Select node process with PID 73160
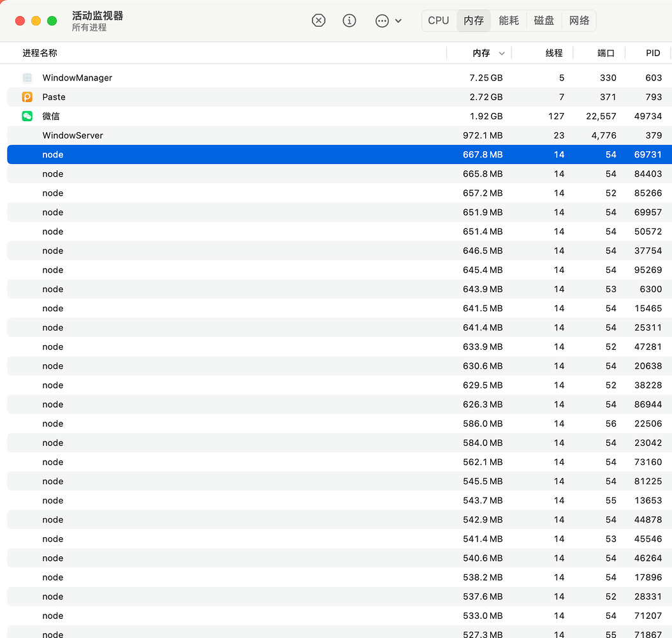The height and width of the screenshot is (638, 672). click(339, 462)
